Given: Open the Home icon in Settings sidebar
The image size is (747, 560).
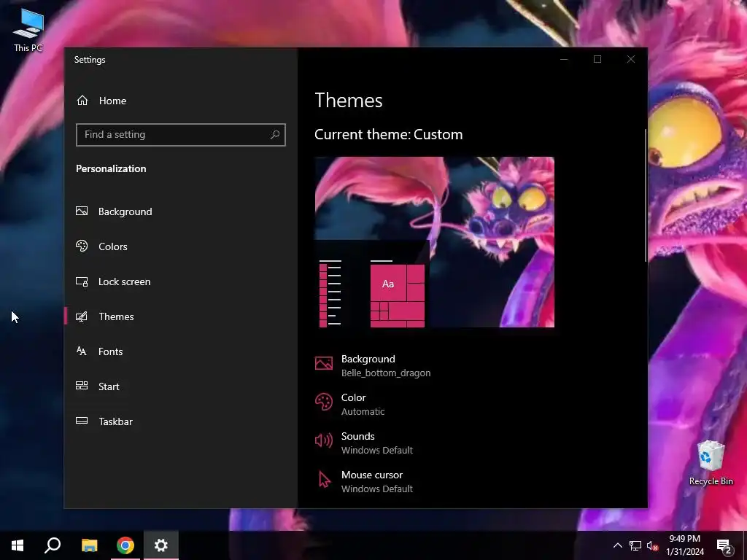Looking at the screenshot, I should (82, 101).
